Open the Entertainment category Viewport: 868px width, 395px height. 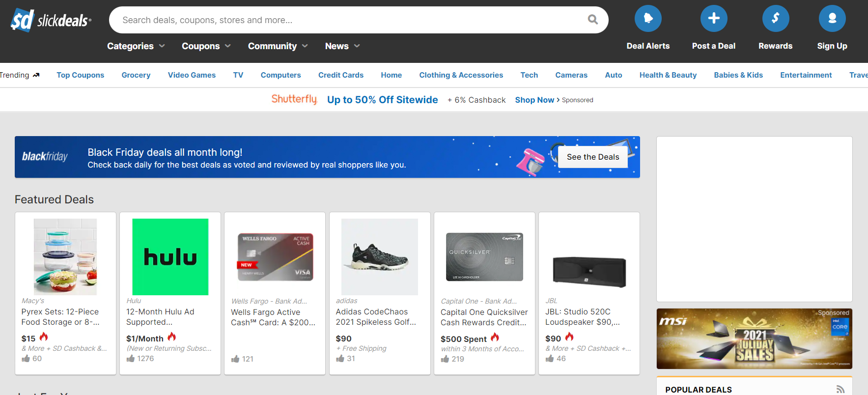(x=806, y=75)
